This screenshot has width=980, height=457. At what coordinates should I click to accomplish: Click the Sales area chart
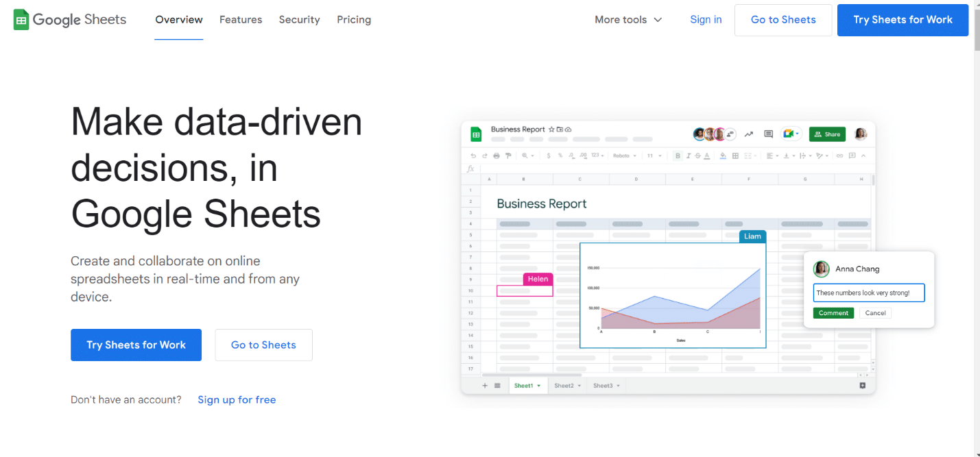[x=673, y=295]
